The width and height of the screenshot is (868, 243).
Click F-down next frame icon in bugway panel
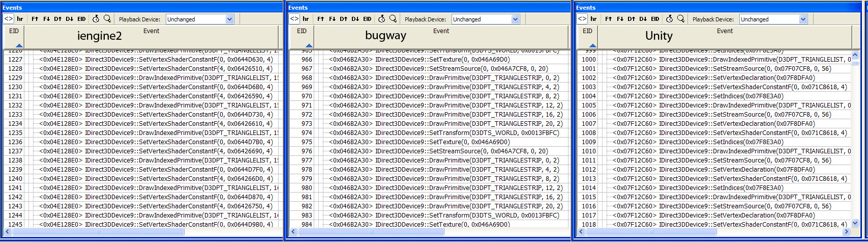coord(332,19)
